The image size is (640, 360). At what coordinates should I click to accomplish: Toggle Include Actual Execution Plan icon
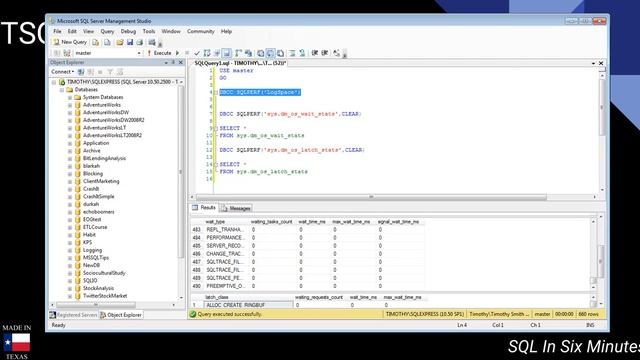238,53
